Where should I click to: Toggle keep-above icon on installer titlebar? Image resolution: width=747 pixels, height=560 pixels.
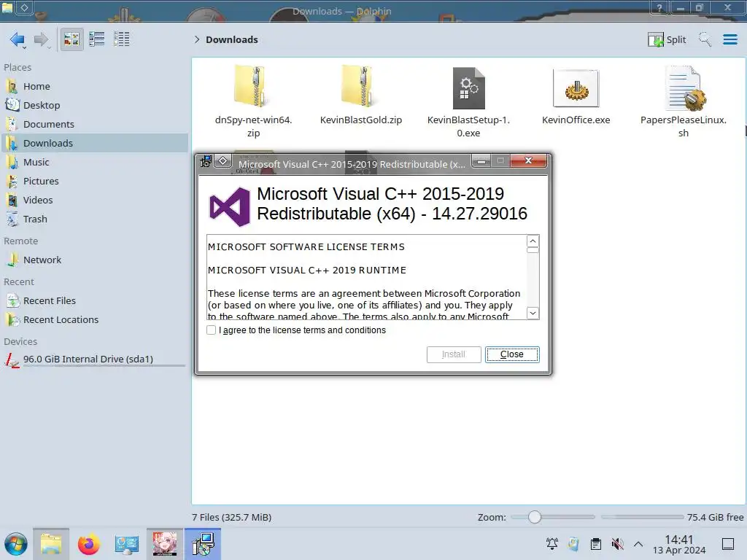(222, 161)
